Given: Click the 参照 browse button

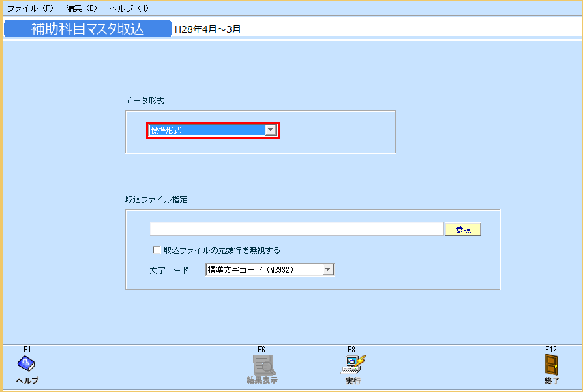Looking at the screenshot, I should click(462, 228).
